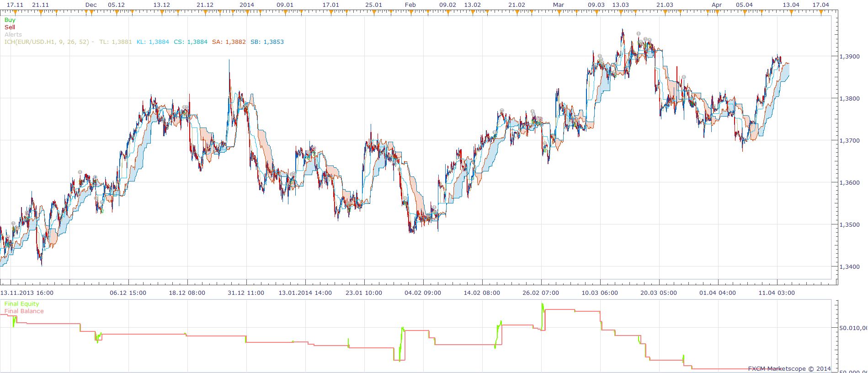The width and height of the screenshot is (868, 373).
Task: Click the 1,3400 price axis label
Action: [x=849, y=267]
